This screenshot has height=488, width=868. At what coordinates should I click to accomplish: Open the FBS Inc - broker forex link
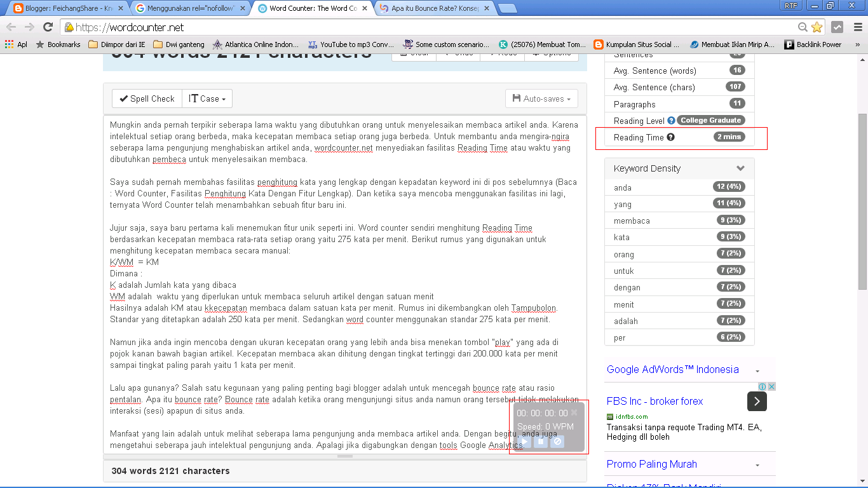tap(654, 401)
